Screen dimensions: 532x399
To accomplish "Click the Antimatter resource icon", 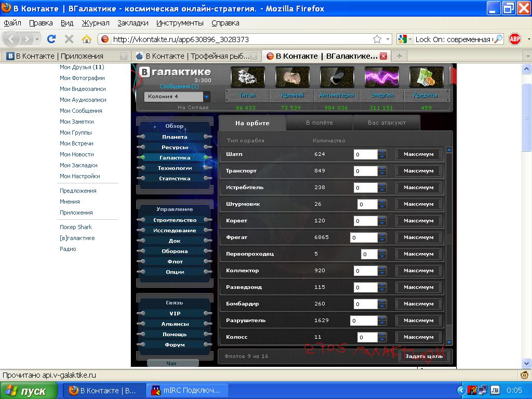I will (x=337, y=77).
